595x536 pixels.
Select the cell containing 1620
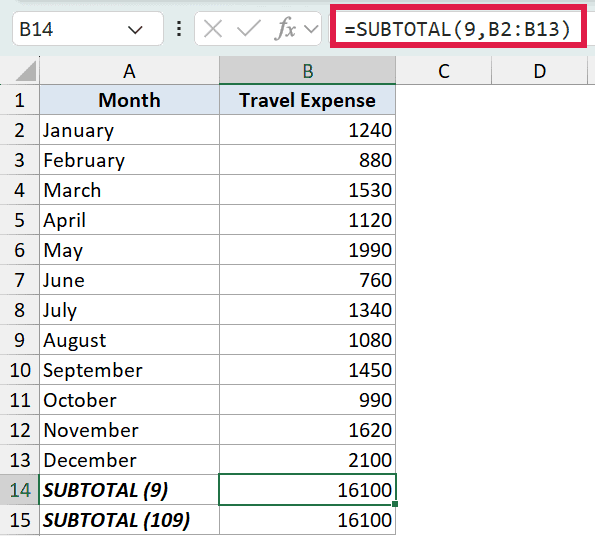click(308, 430)
